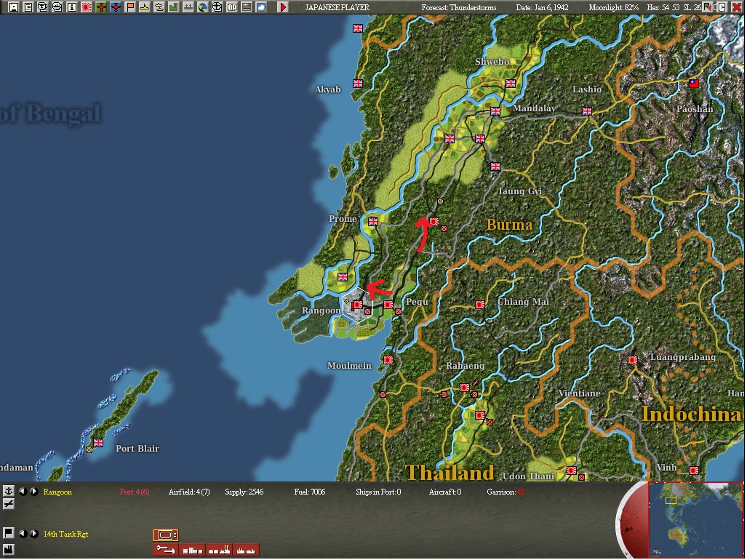747x560 pixels.
Task: Click the airfield plane icon in bottom panel
Action: [8, 504]
